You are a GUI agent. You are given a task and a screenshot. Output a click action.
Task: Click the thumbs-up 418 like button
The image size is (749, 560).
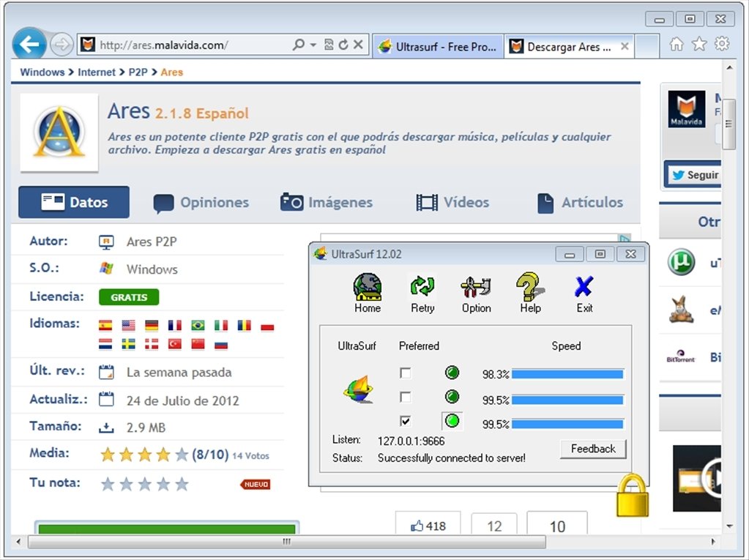[428, 526]
